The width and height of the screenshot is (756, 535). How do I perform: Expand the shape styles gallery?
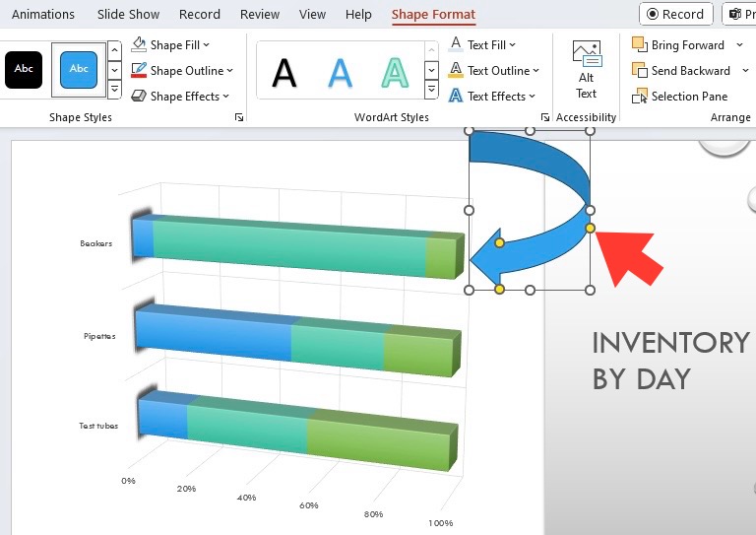tap(114, 90)
